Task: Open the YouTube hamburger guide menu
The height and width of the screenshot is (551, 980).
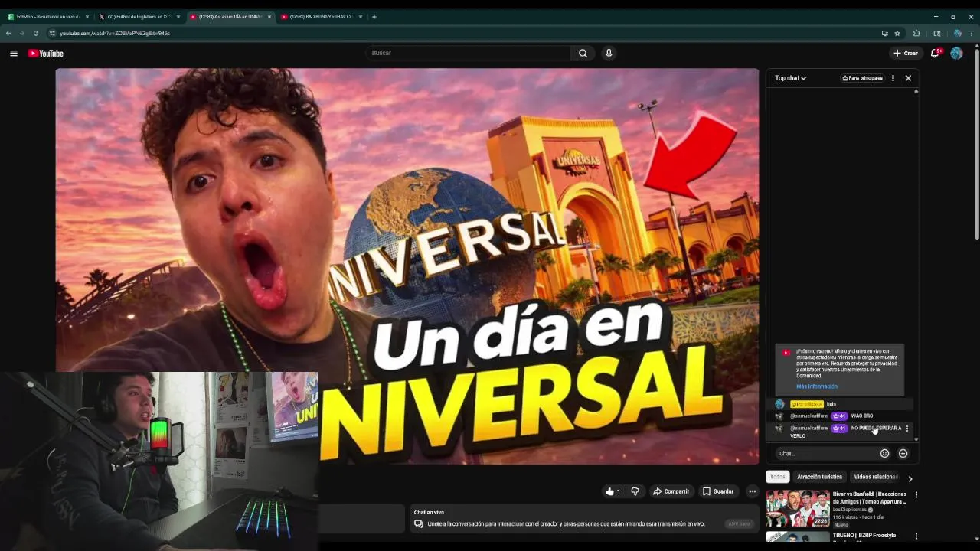Action: (x=14, y=53)
